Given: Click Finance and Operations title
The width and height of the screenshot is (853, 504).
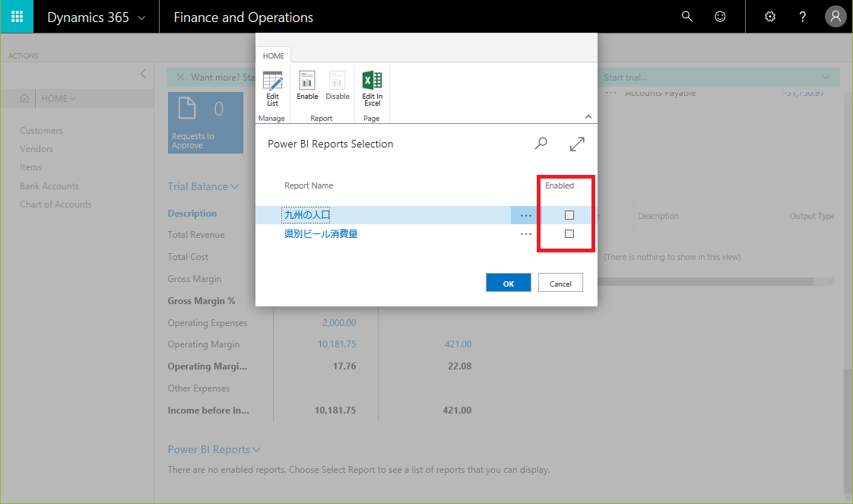Looking at the screenshot, I should [x=243, y=17].
